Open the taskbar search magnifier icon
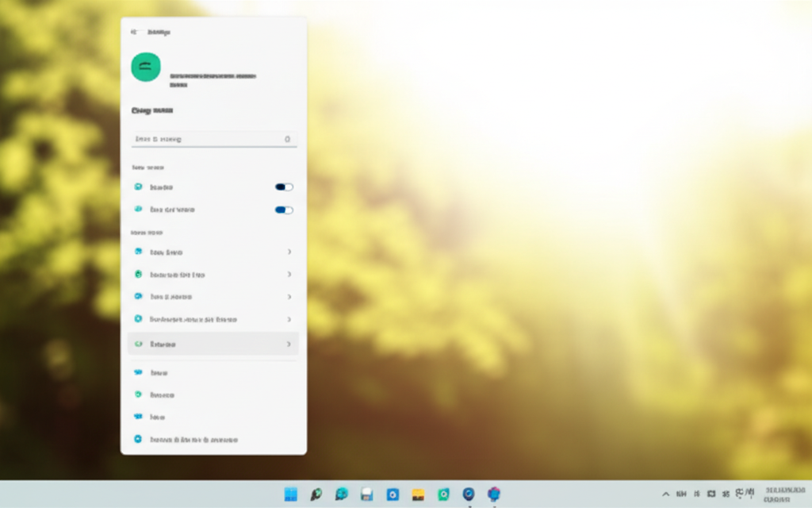812x508 pixels. 316,495
